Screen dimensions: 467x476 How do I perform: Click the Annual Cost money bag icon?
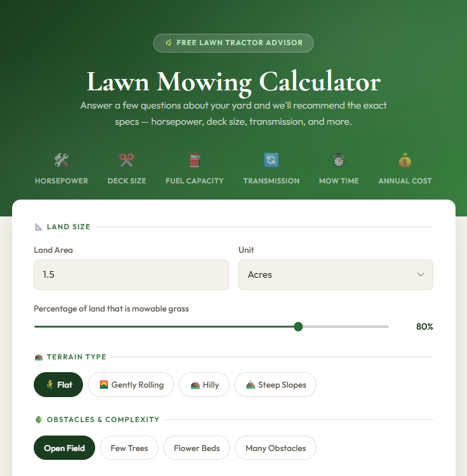coord(405,160)
